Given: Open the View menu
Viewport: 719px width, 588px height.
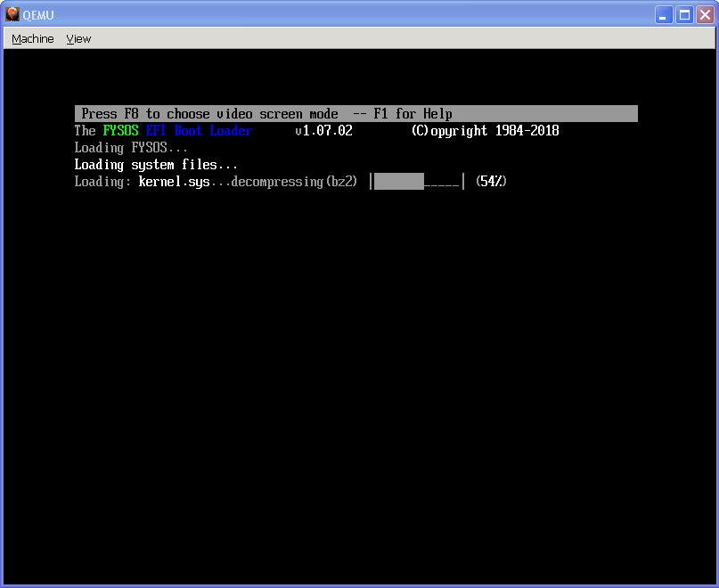Looking at the screenshot, I should click(78, 39).
